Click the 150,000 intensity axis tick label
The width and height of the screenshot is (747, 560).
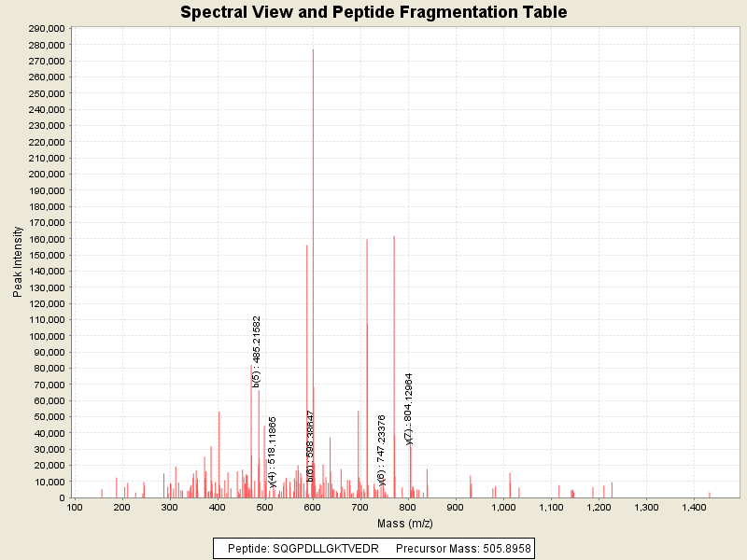(x=45, y=255)
